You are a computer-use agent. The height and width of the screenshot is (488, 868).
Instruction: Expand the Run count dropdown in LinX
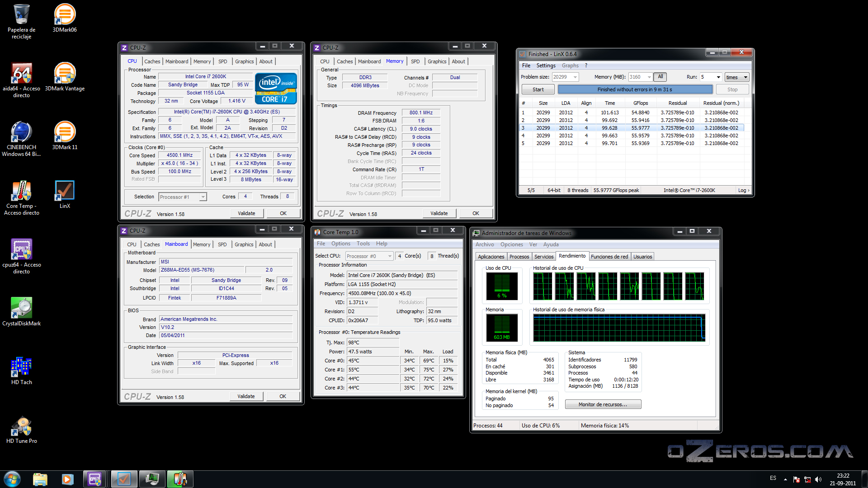tap(718, 77)
